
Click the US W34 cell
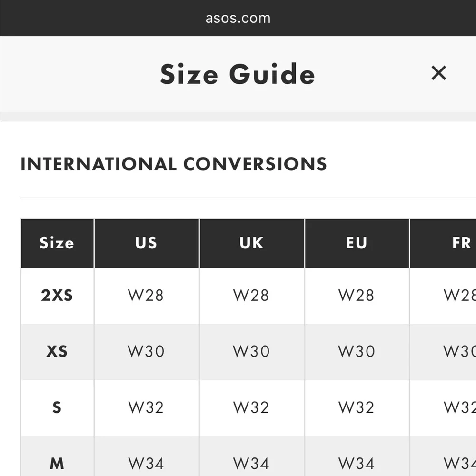point(146,456)
